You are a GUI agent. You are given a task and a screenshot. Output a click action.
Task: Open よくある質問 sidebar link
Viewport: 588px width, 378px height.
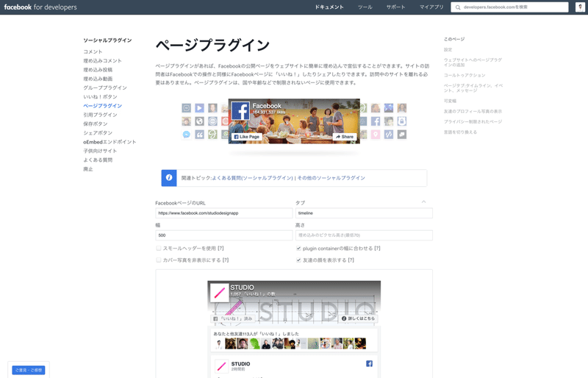click(x=98, y=160)
